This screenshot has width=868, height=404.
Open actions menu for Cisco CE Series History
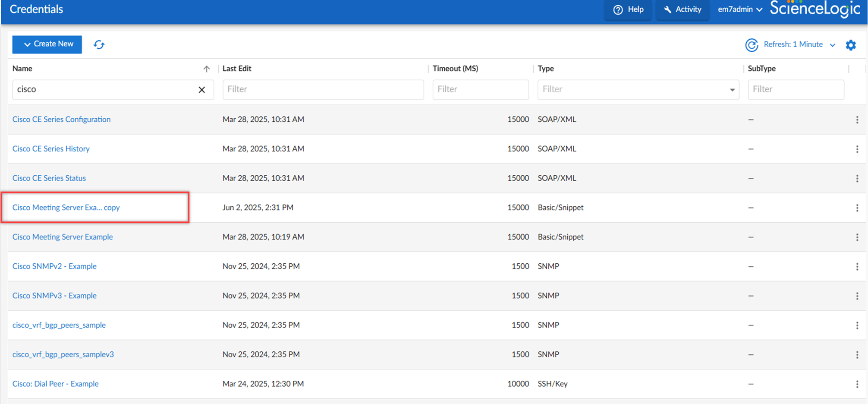pos(857,149)
